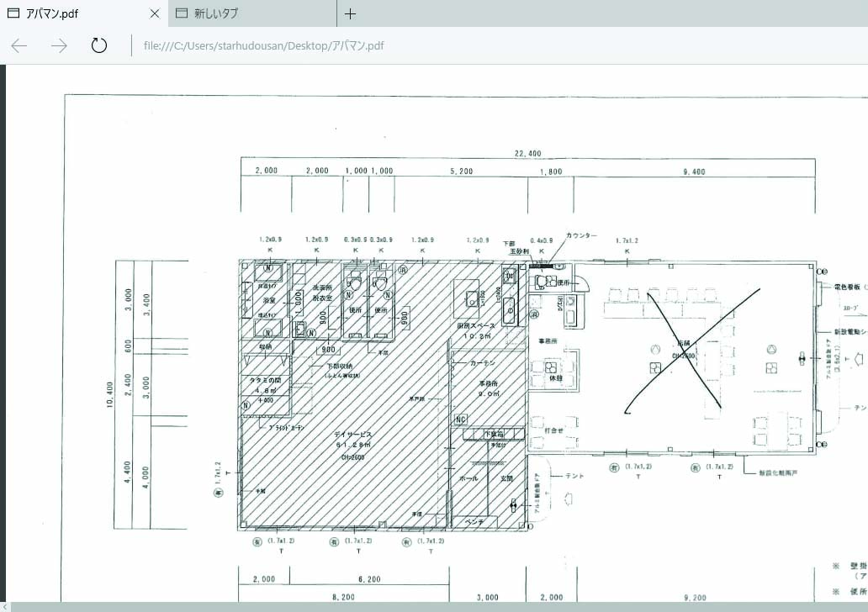Click the 洗面所 label
Viewport: 868px width, 612px height.
[x=322, y=288]
